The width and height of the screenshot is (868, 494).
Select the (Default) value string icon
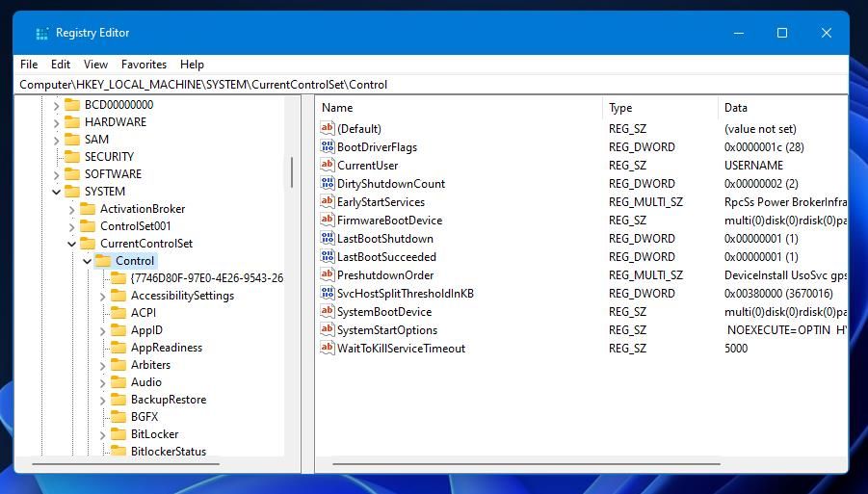(328, 128)
